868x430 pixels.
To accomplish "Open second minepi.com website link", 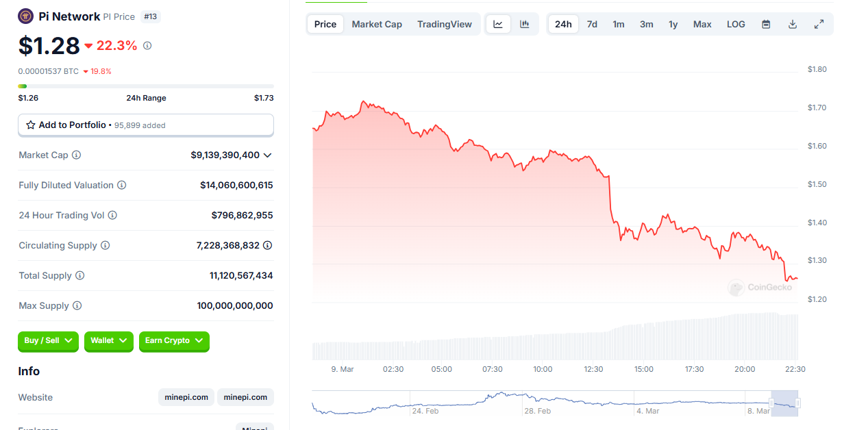I will click(245, 397).
